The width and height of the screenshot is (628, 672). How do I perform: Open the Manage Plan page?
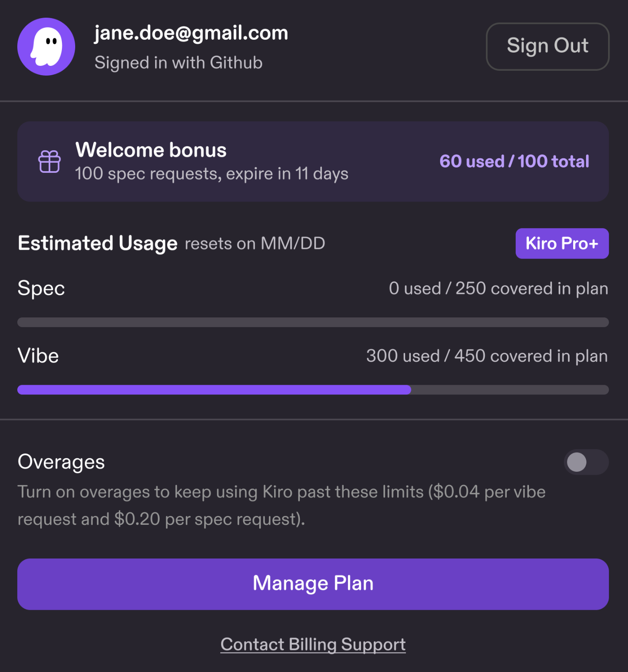pos(313,584)
